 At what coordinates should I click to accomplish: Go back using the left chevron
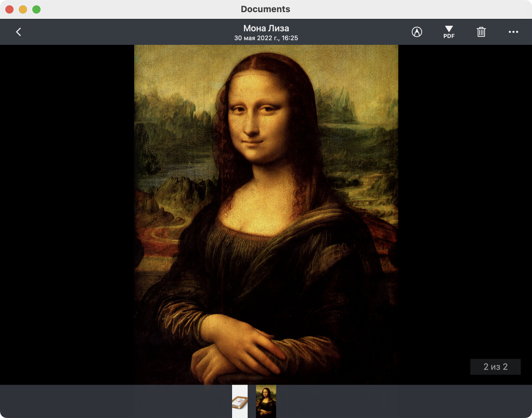coord(19,32)
